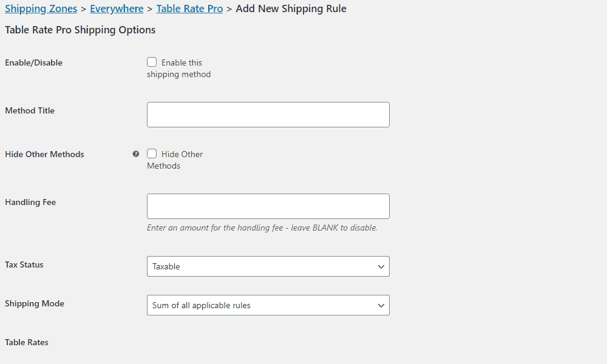The width and height of the screenshot is (607, 364).
Task: Enable this shipping method checkbox
Action: click(x=152, y=62)
